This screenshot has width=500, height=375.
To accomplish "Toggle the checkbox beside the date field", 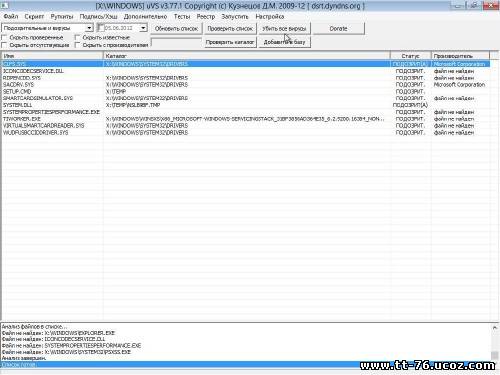I will [101, 28].
